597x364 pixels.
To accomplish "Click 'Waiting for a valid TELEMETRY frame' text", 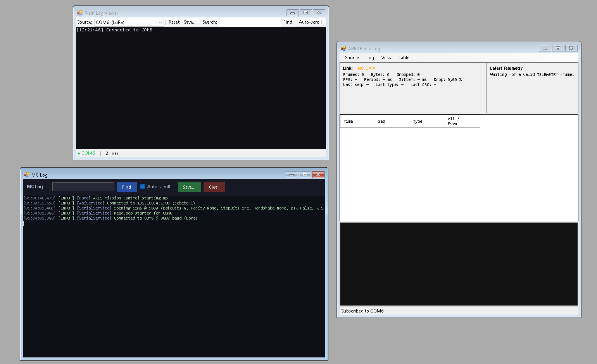I will tap(532, 74).
